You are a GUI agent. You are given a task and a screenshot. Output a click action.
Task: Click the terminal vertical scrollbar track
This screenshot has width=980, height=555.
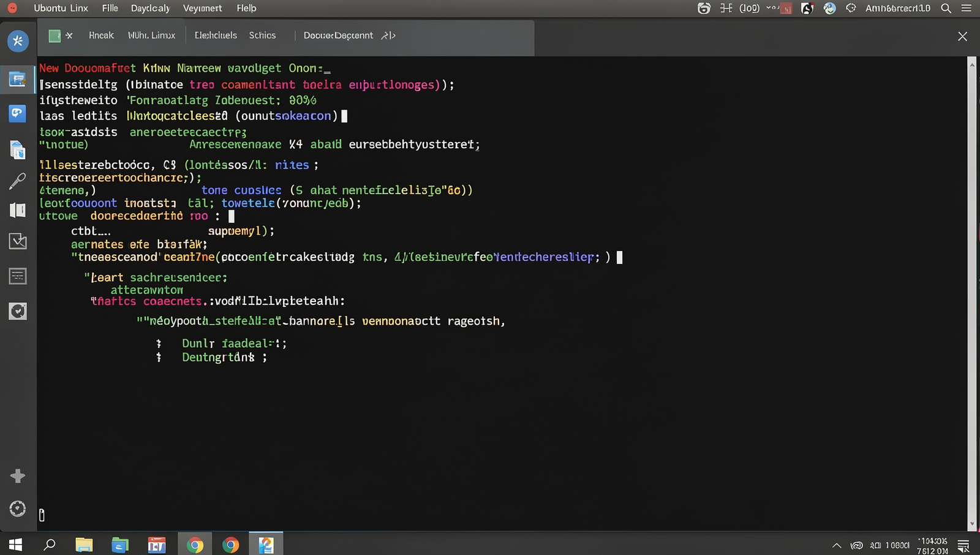(971, 293)
